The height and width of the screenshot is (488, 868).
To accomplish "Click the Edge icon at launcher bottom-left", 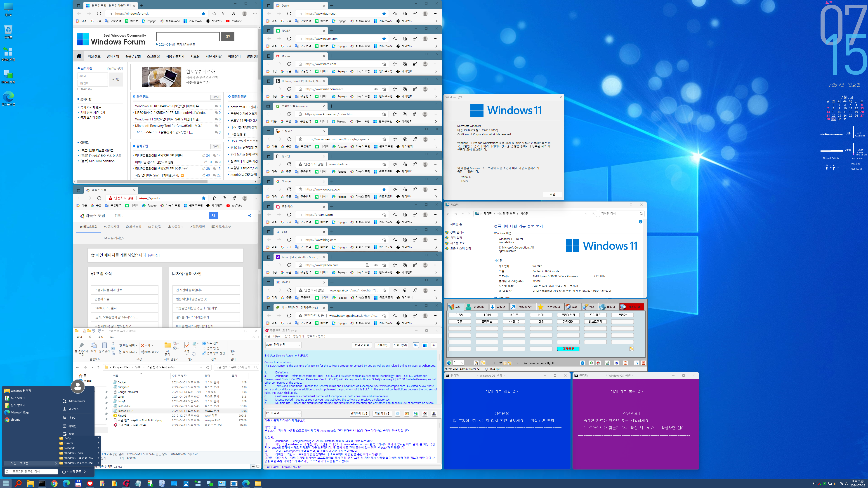I will point(449,363).
